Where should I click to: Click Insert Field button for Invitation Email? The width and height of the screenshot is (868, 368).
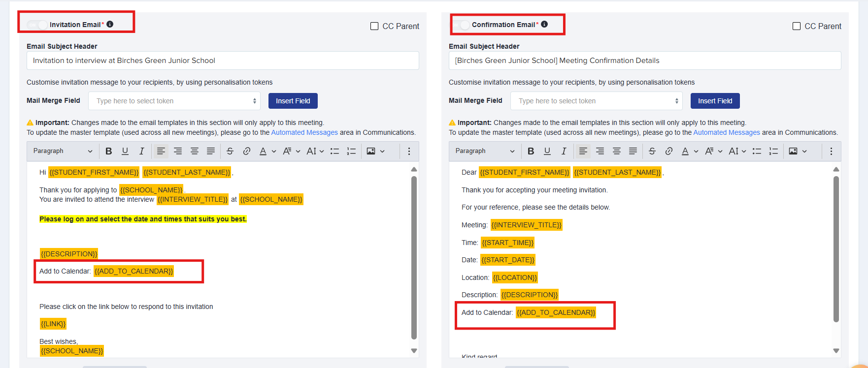293,101
